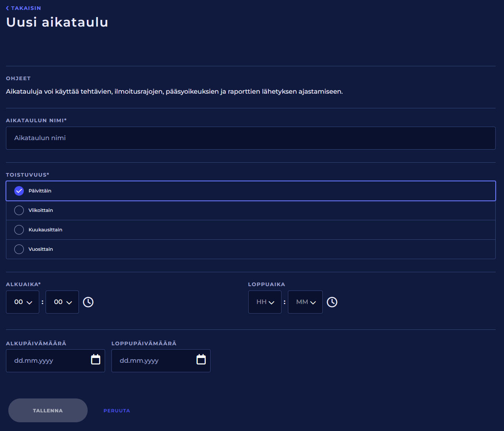Click the Peruuta link
Image resolution: width=504 pixels, height=431 pixels.
point(117,411)
